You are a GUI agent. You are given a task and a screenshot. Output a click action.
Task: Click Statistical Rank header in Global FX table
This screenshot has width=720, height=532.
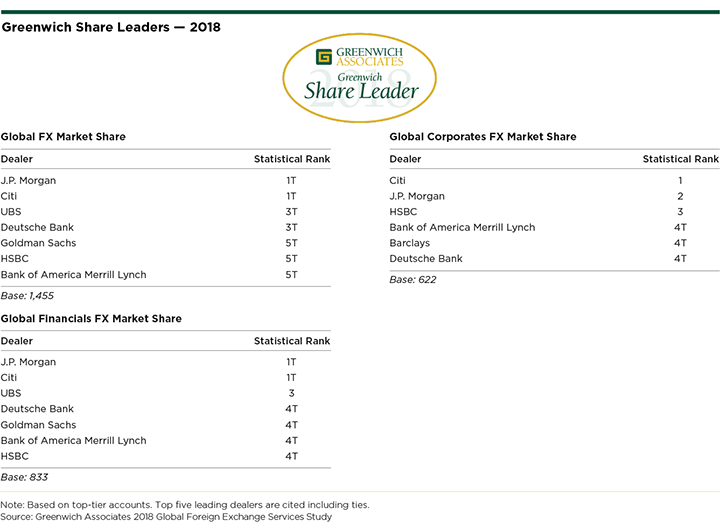click(292, 159)
